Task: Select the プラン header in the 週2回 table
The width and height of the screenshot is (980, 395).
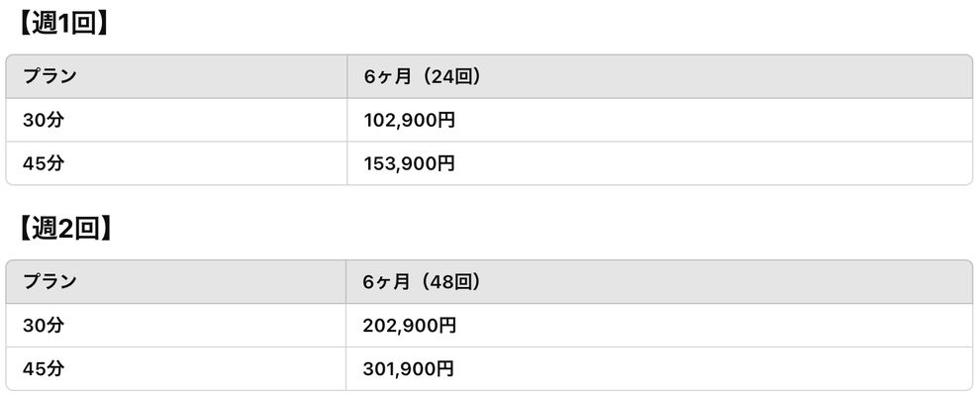Action: pos(175,282)
